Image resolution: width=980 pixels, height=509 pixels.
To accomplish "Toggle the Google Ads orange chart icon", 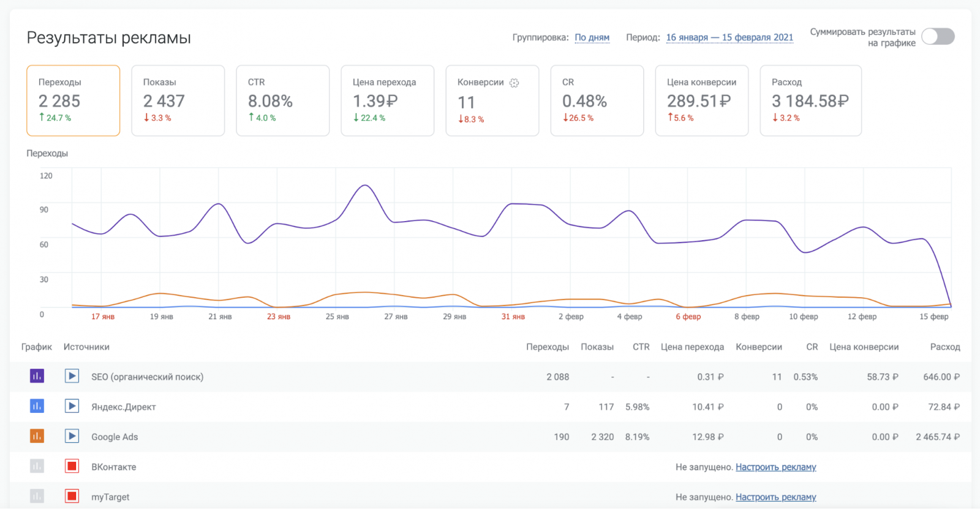I will pyautogui.click(x=37, y=436).
